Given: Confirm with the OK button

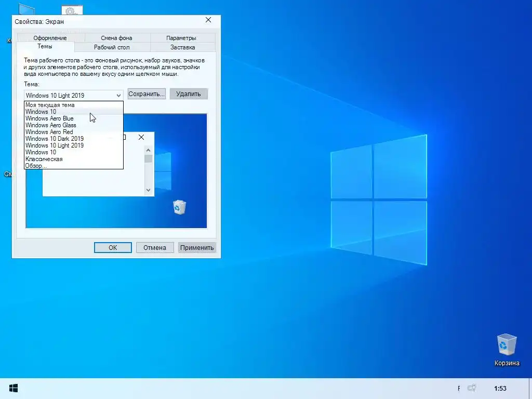Looking at the screenshot, I should [x=113, y=248].
